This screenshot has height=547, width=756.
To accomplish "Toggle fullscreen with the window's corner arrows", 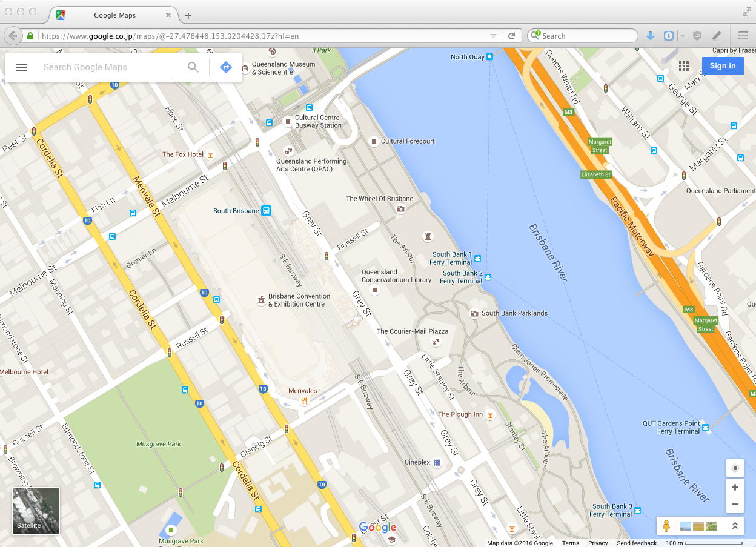I will (x=746, y=12).
